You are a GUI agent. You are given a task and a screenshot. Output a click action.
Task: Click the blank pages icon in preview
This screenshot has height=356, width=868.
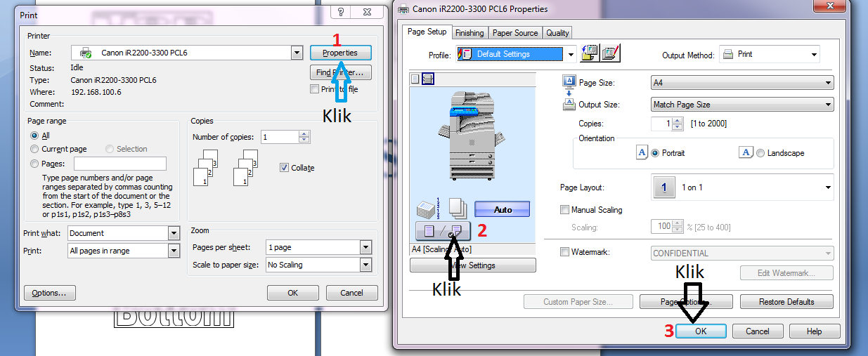click(458, 209)
